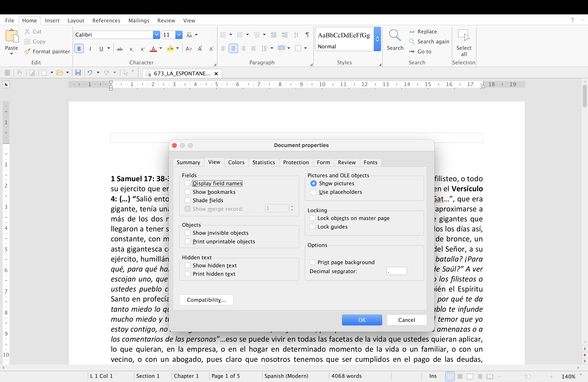Switch to the Statistics tab

pyautogui.click(x=264, y=162)
